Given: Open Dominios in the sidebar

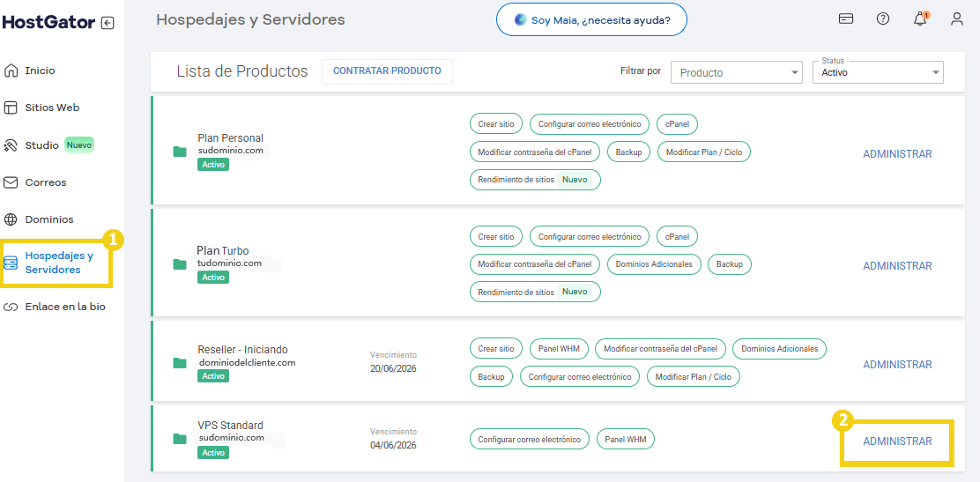Looking at the screenshot, I should coord(49,220).
